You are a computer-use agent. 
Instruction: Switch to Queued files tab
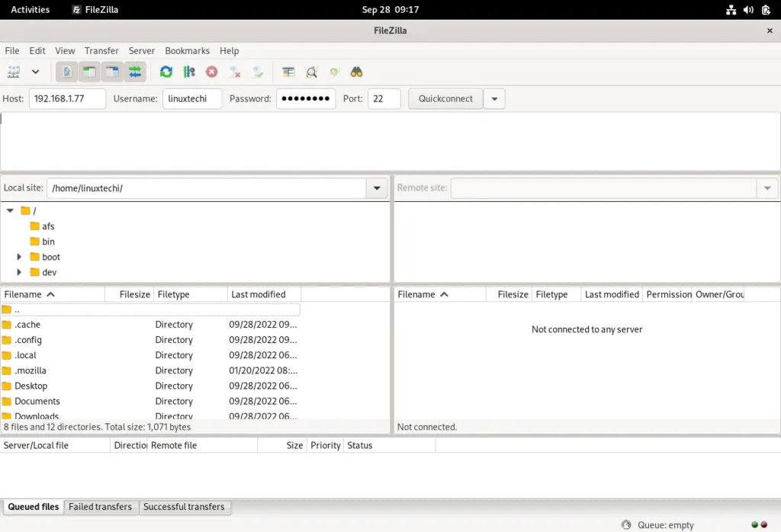34,507
